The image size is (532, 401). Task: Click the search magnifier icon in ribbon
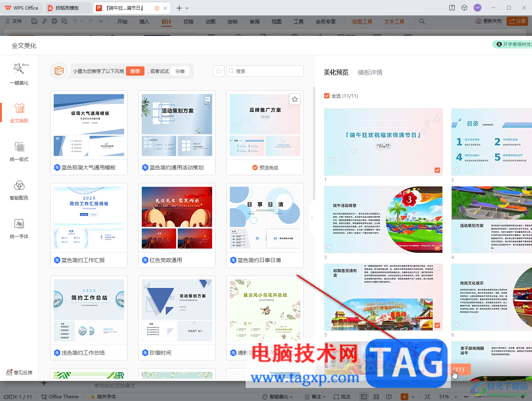pos(422,22)
